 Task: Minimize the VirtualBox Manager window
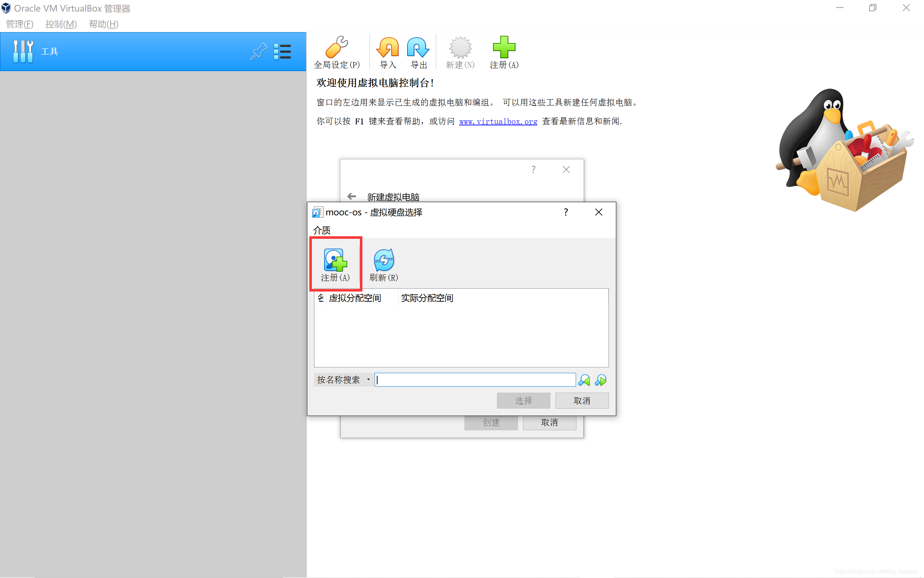[x=840, y=8]
